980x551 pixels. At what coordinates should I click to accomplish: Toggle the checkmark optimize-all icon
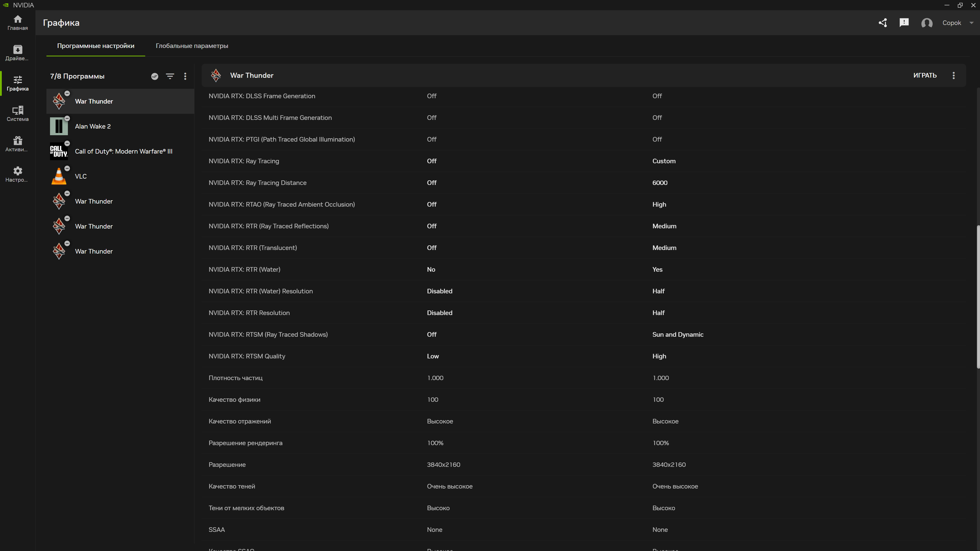(154, 77)
